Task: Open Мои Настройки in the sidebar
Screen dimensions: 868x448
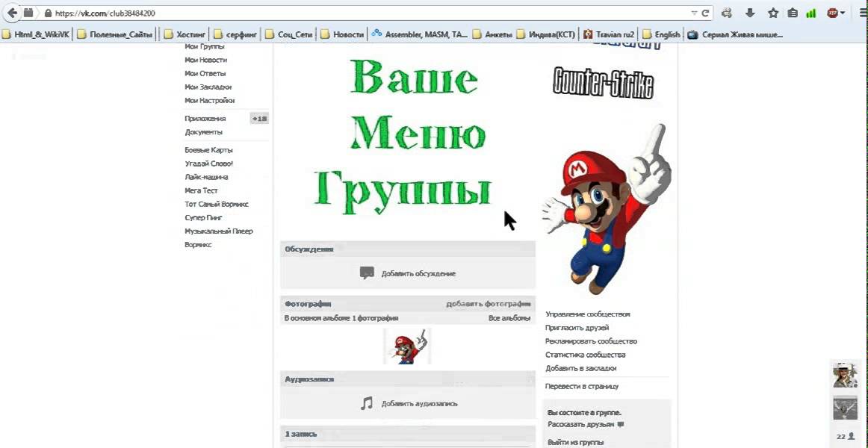Action: (210, 101)
